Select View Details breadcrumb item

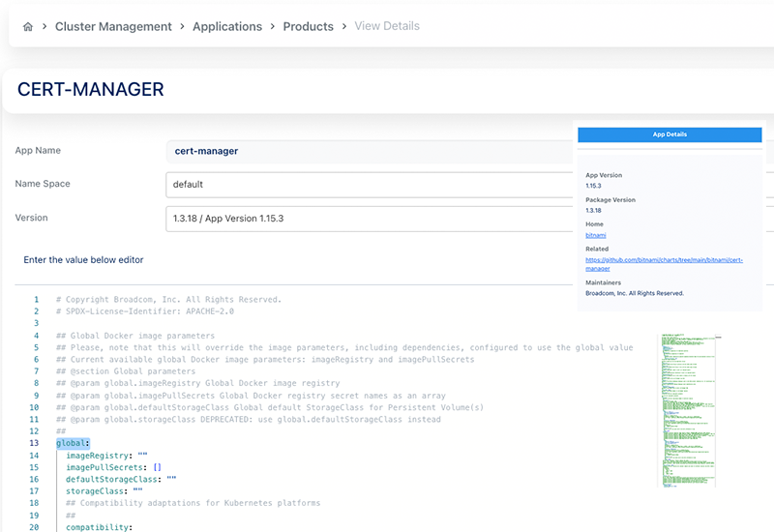pos(387,26)
